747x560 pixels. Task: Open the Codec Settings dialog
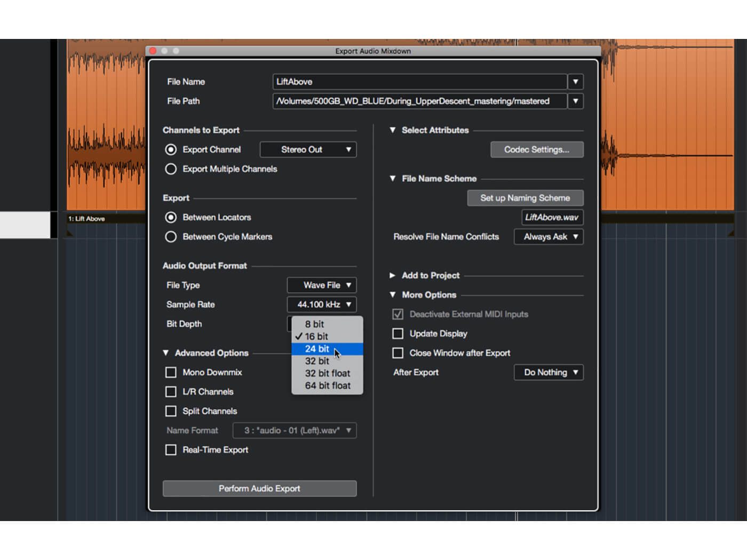(537, 149)
